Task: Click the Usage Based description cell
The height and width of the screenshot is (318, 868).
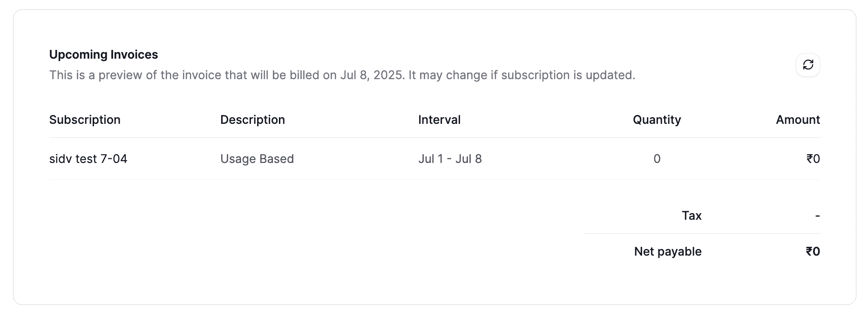Action: point(257,159)
